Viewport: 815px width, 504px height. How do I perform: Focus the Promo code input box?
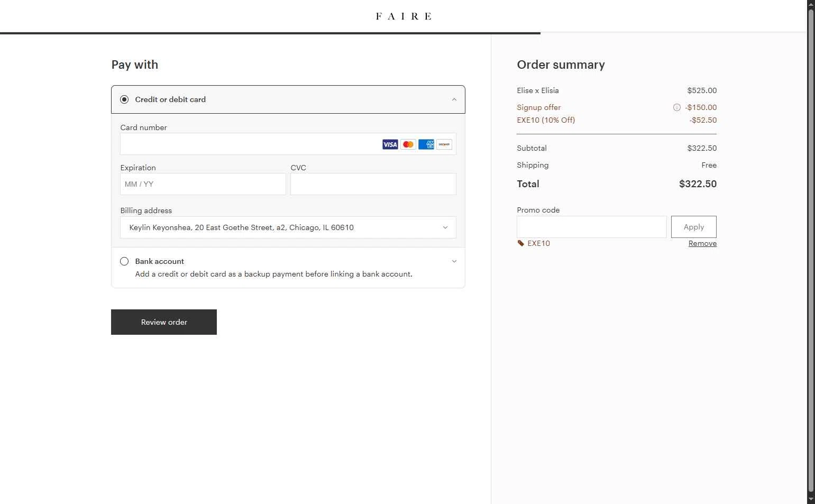point(591,227)
